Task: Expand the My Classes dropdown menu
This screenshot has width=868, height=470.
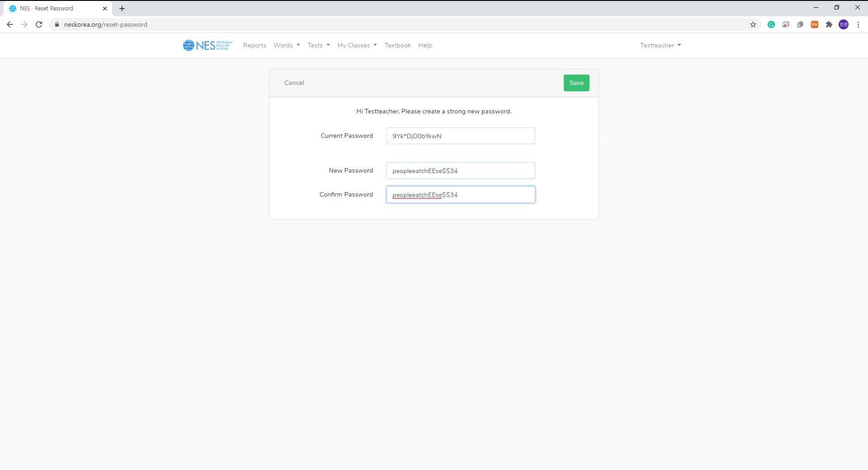Action: point(357,45)
